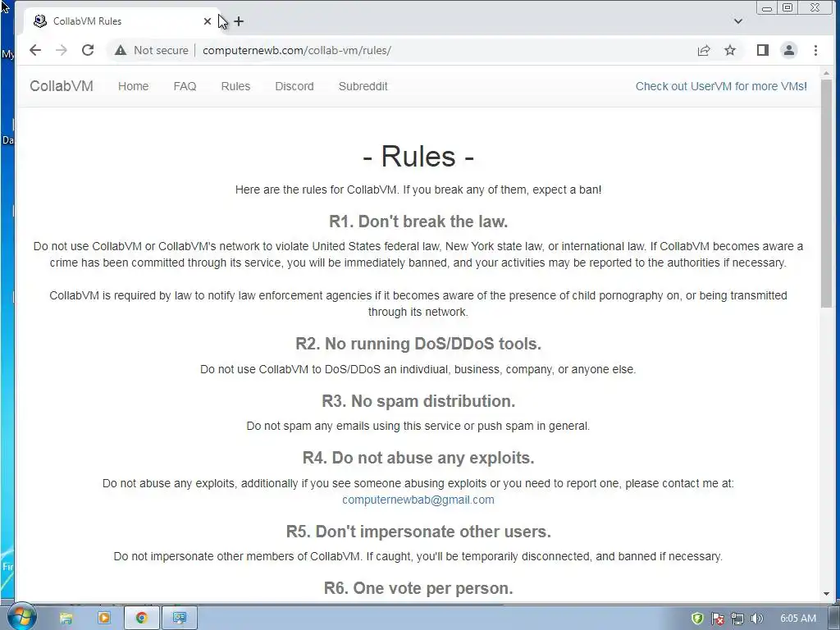The width and height of the screenshot is (840, 630).
Task: Open the Home nav item
Action: (x=134, y=86)
